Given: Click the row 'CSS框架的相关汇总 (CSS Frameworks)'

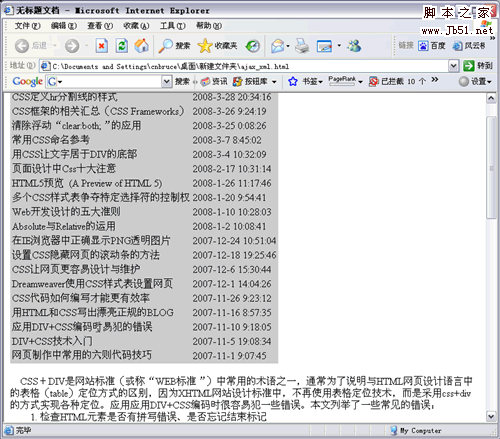Looking at the screenshot, I should [x=144, y=111].
